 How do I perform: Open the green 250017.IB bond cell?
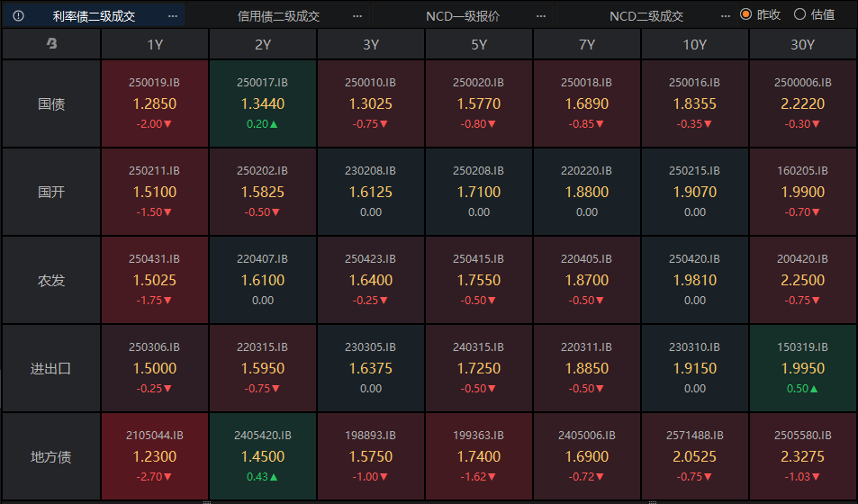(x=263, y=103)
